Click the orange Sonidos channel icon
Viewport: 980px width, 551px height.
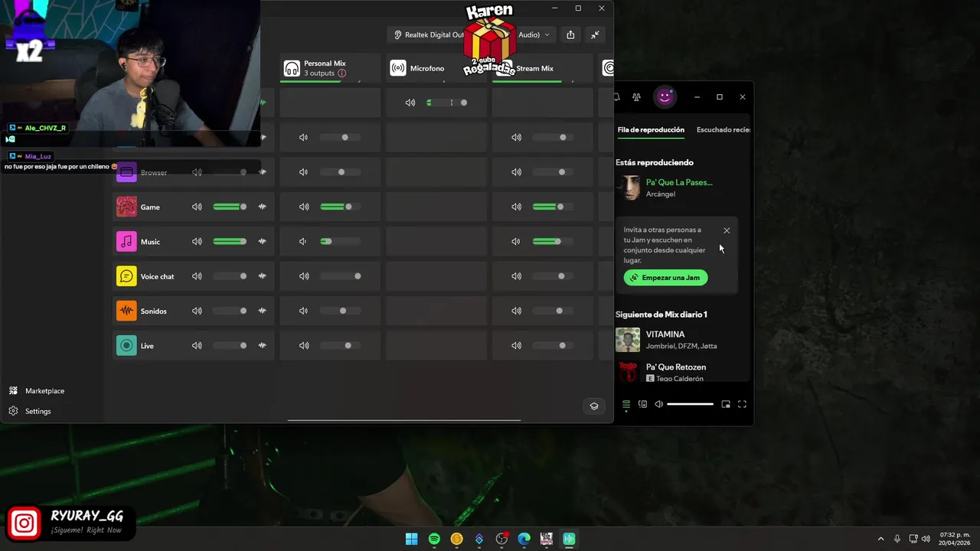(126, 311)
